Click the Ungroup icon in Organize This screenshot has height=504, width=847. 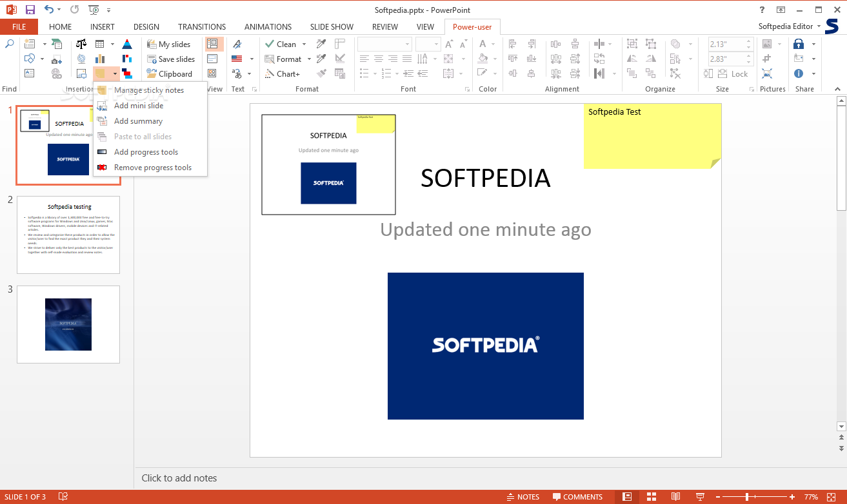(x=651, y=44)
